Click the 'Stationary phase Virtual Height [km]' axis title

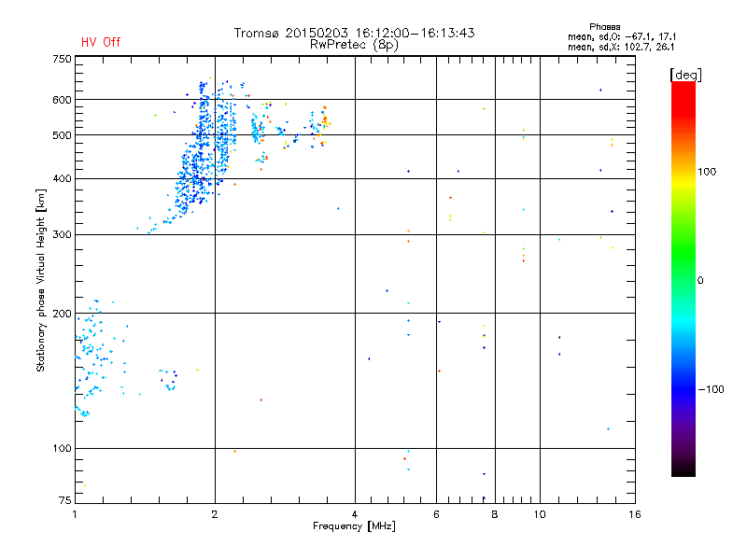tap(40, 280)
